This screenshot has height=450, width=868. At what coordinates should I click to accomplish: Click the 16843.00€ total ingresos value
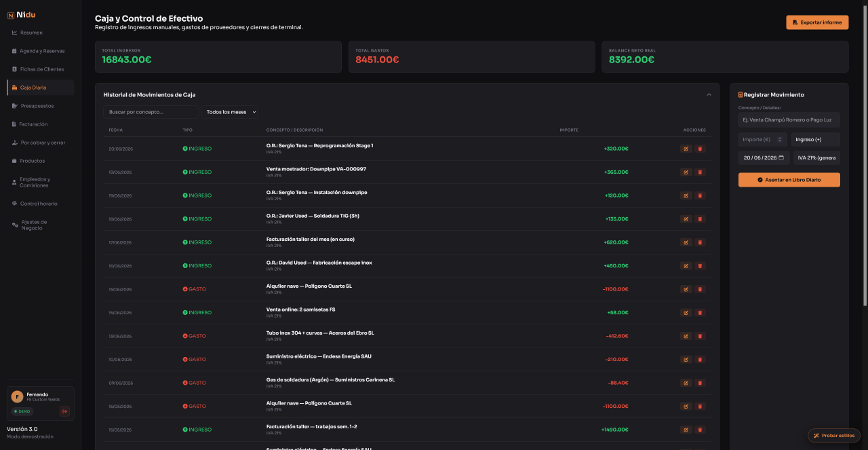point(127,60)
